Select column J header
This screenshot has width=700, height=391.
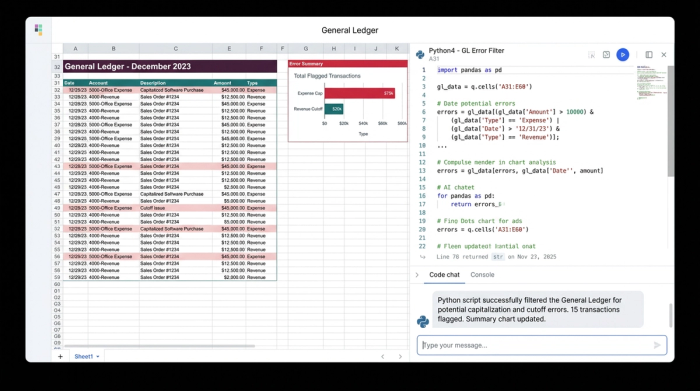376,49
